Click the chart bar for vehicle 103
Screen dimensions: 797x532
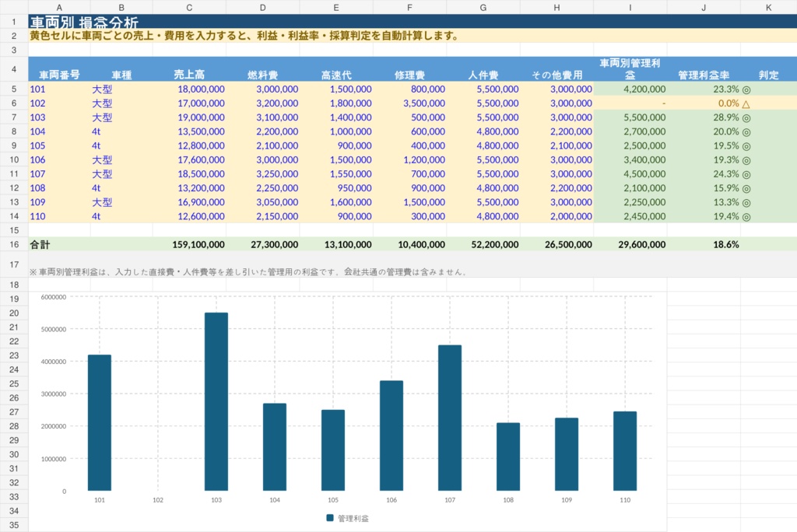pyautogui.click(x=216, y=401)
